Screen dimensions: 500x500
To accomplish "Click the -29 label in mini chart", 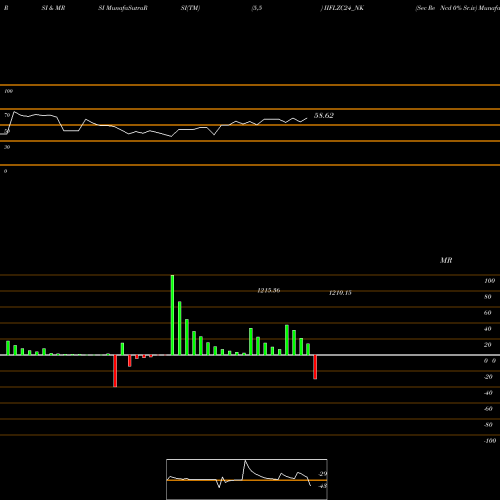I will point(323,474).
